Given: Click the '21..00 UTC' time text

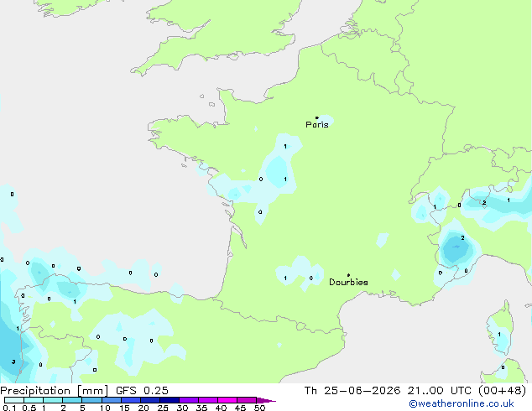Looking at the screenshot, I should coord(440,391).
